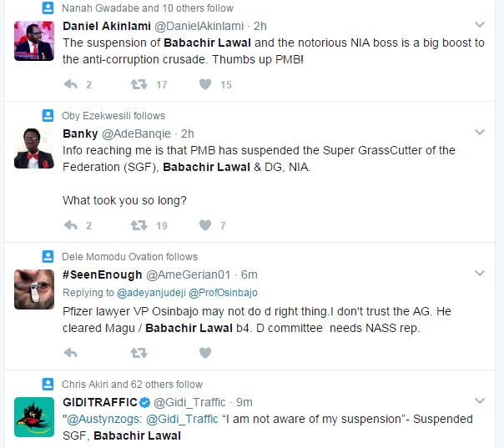This screenshot has height=448, width=504.
Task: Reply to Daniel Akinlami's tweet
Action: coord(71,84)
